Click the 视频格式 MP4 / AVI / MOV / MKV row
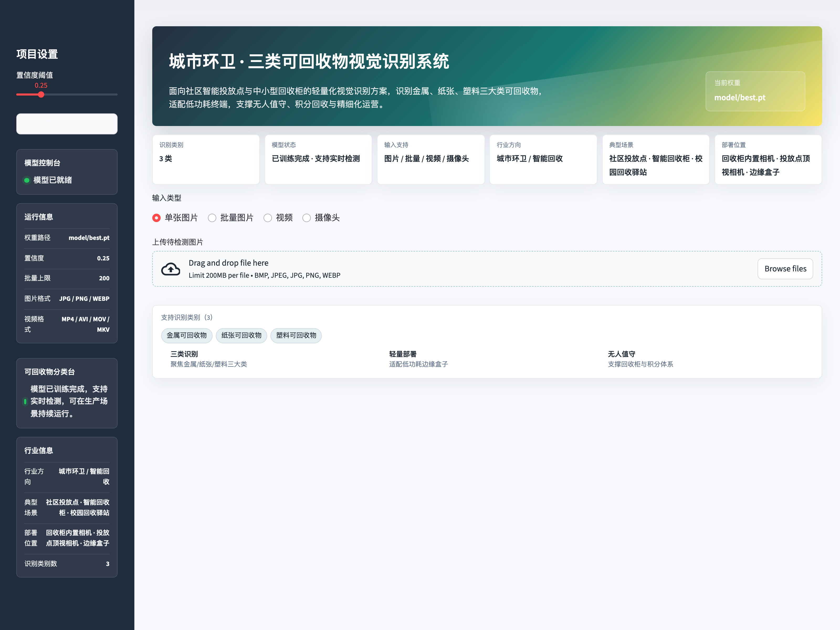Screen dimensions: 840x630 (67, 325)
